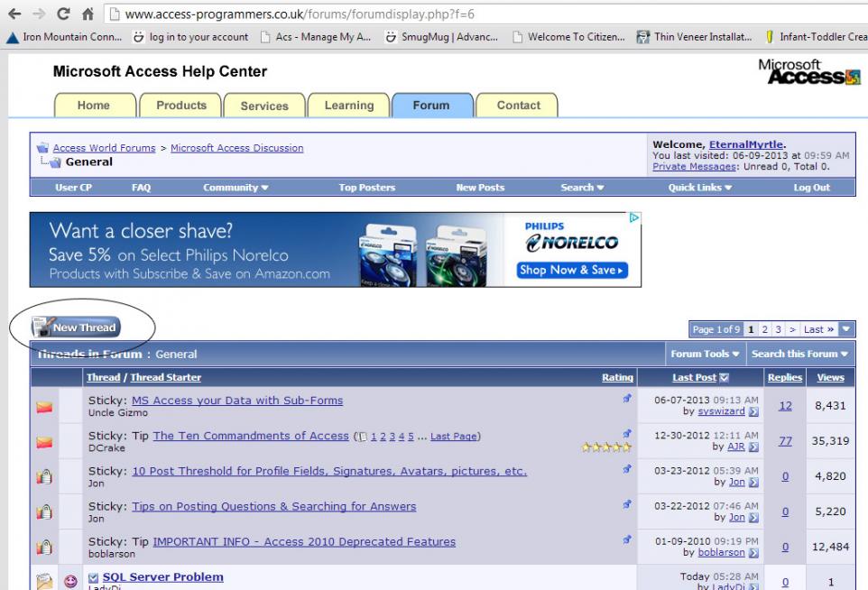The width and height of the screenshot is (868, 590).
Task: Open 'The Ten Commandments of Access' thread
Action: [x=251, y=436]
